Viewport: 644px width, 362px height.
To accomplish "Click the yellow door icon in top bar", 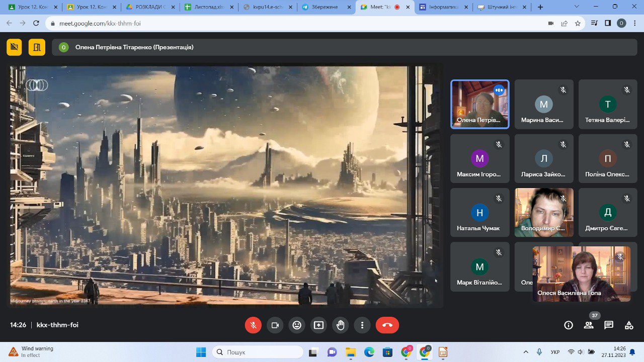I will pos(37,47).
